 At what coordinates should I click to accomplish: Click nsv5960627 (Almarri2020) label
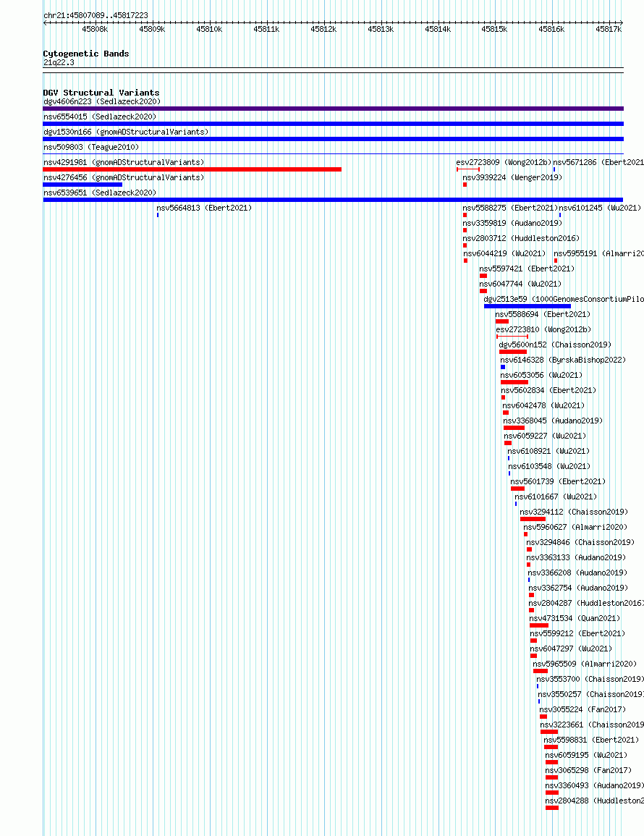[x=575, y=527]
